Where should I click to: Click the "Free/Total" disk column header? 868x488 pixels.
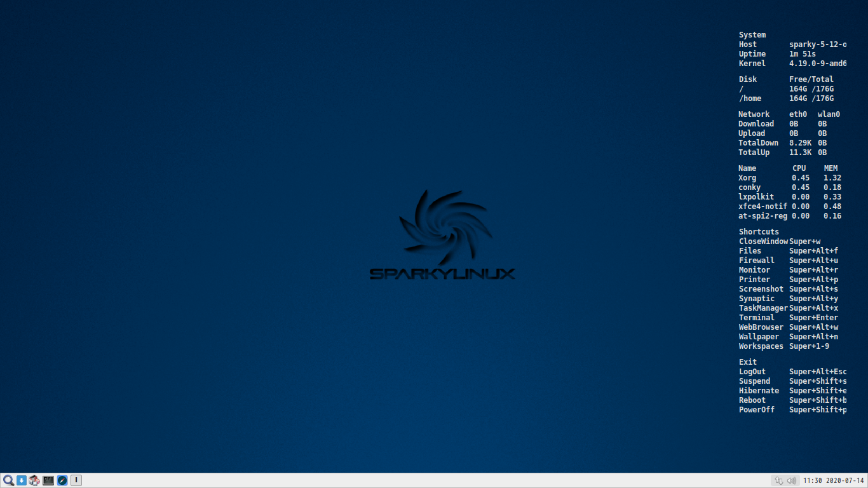(811, 79)
